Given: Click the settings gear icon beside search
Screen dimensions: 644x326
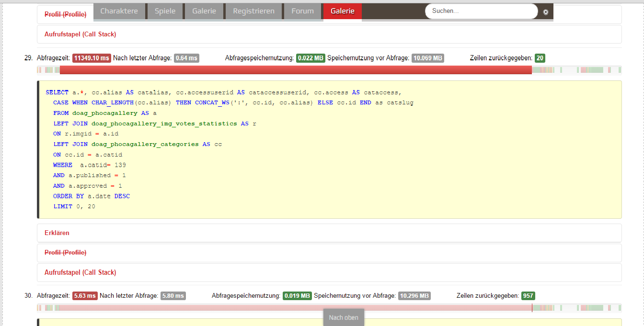Looking at the screenshot, I should (x=545, y=12).
